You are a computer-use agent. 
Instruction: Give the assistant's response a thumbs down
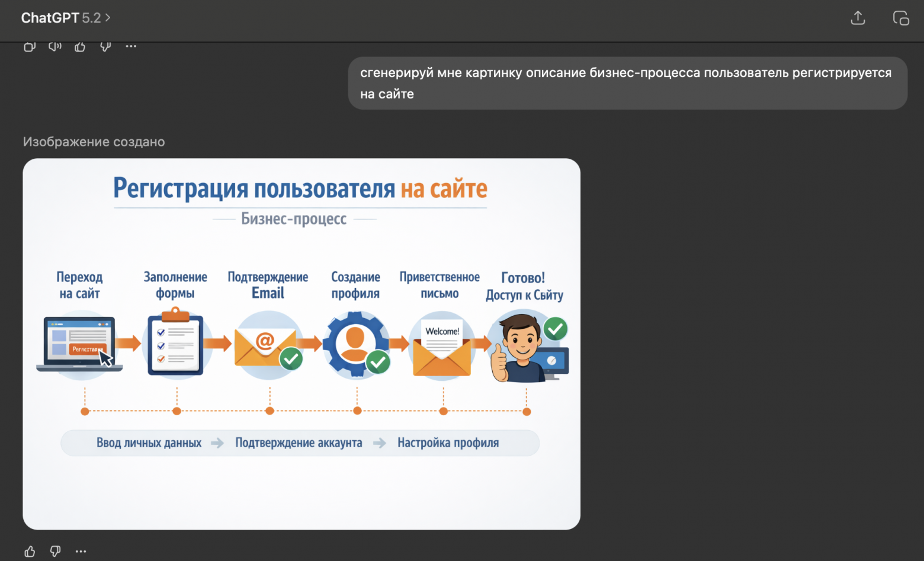[105, 46]
